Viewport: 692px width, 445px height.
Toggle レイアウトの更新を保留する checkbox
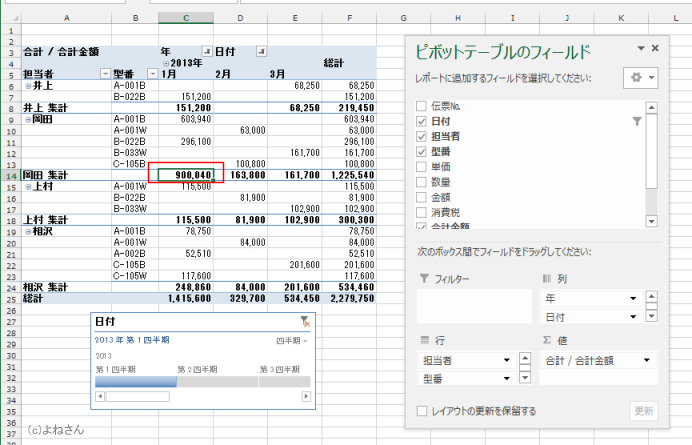click(422, 411)
